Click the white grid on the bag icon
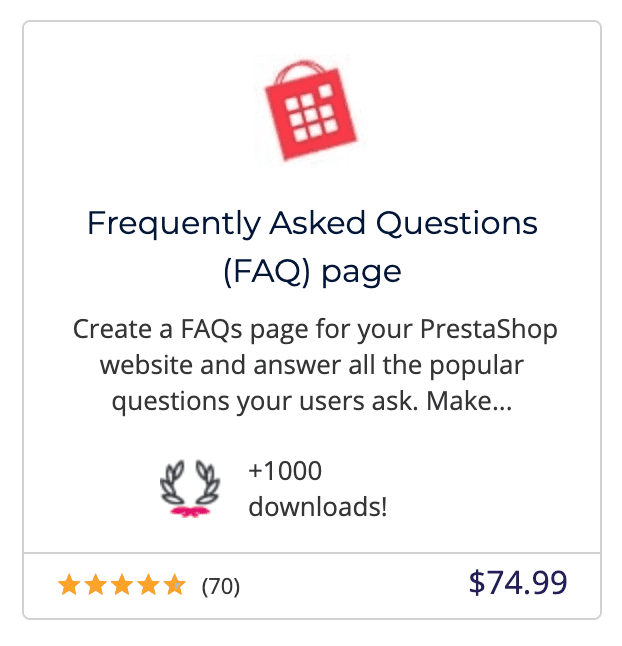 (311, 118)
